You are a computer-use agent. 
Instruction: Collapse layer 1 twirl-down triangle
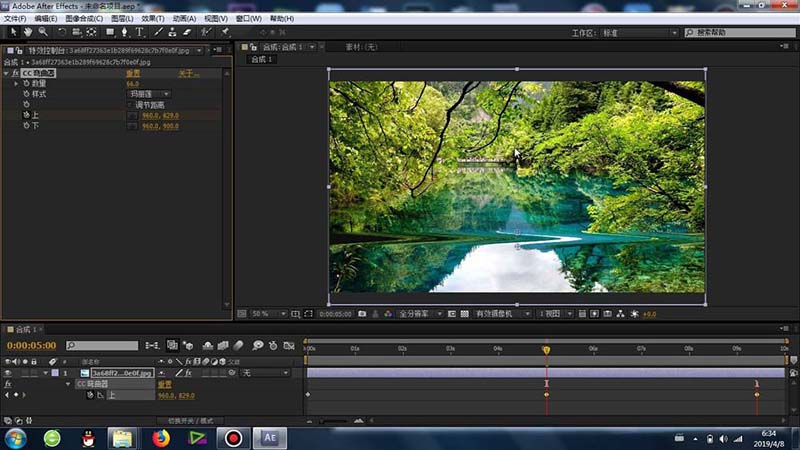pos(45,373)
